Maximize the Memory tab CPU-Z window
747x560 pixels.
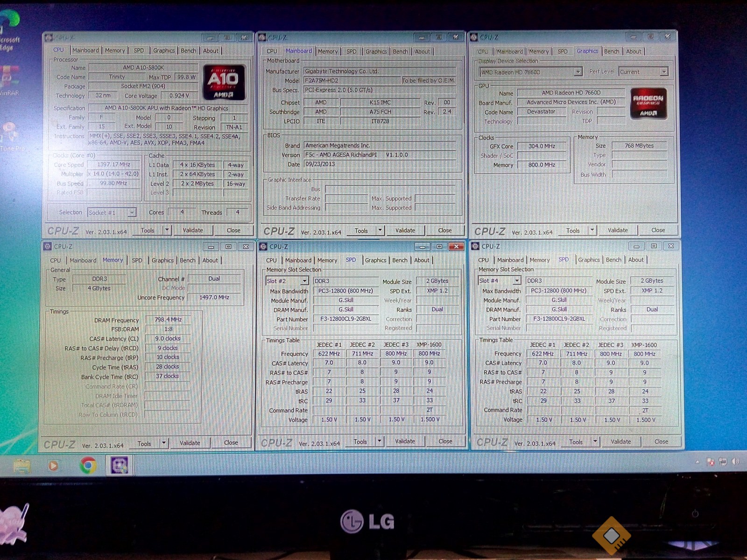[228, 246]
